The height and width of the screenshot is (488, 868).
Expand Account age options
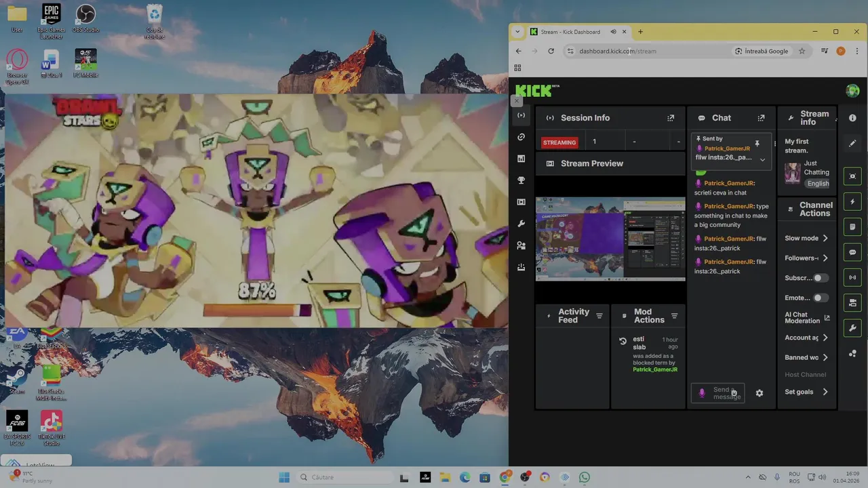[825, 338]
